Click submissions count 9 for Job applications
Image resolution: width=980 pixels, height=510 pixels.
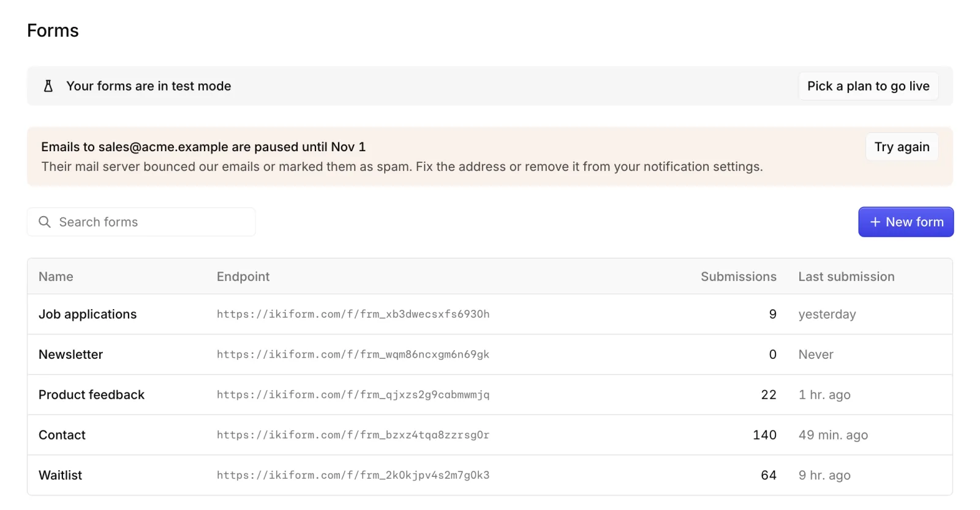772,314
